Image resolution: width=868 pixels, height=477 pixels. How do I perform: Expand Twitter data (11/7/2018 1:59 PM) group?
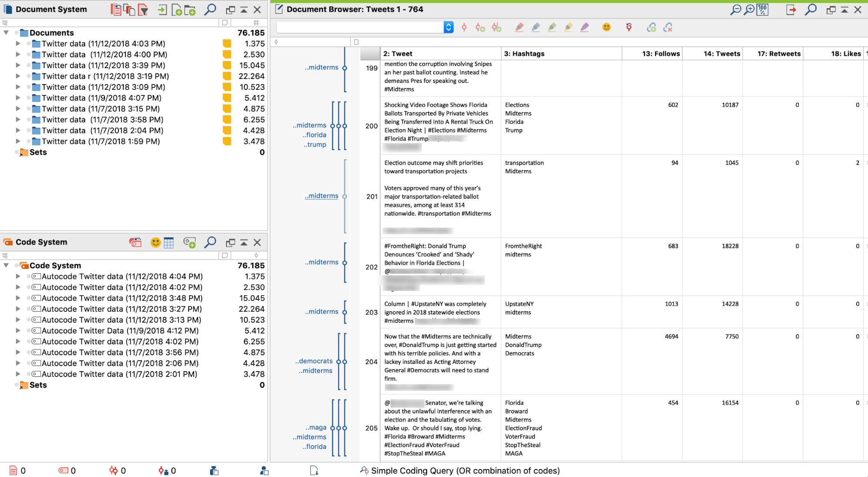[x=18, y=141]
